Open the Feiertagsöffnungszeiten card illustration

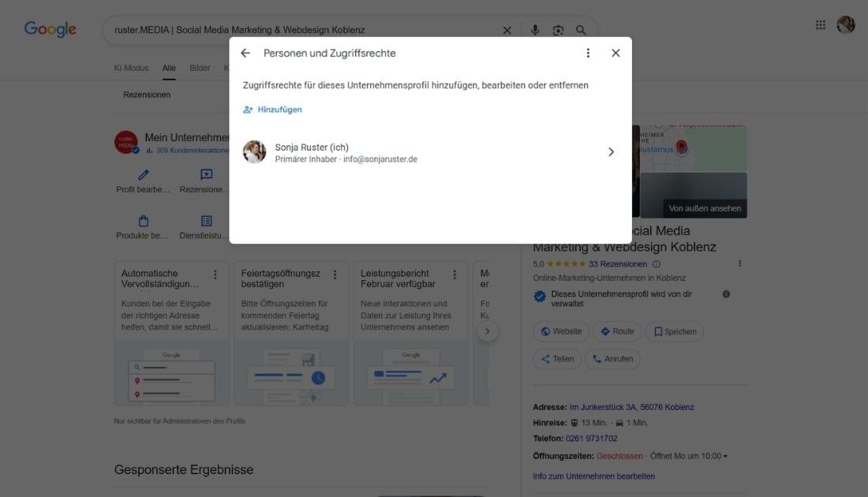click(x=291, y=373)
